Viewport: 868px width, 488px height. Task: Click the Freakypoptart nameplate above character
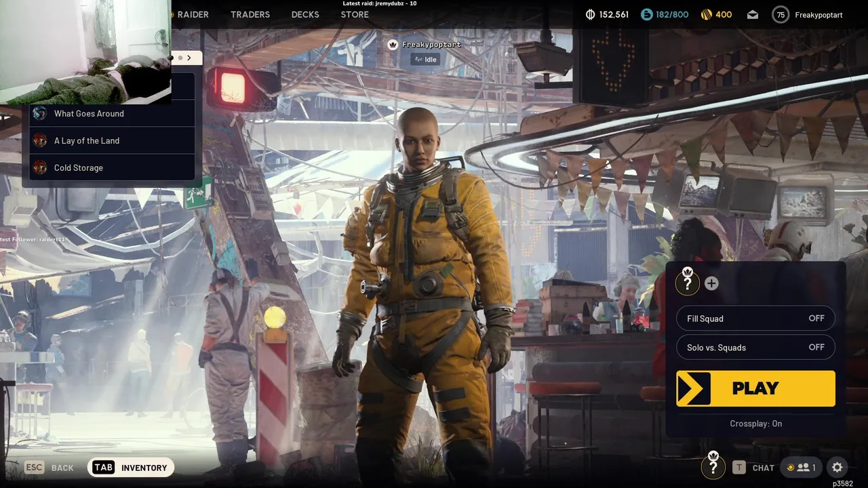pos(431,45)
